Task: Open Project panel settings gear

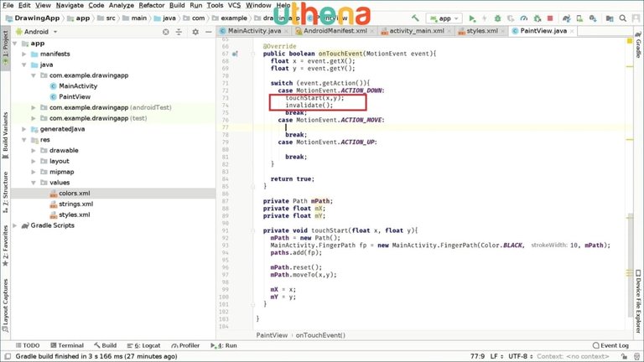Action: click(x=196, y=31)
